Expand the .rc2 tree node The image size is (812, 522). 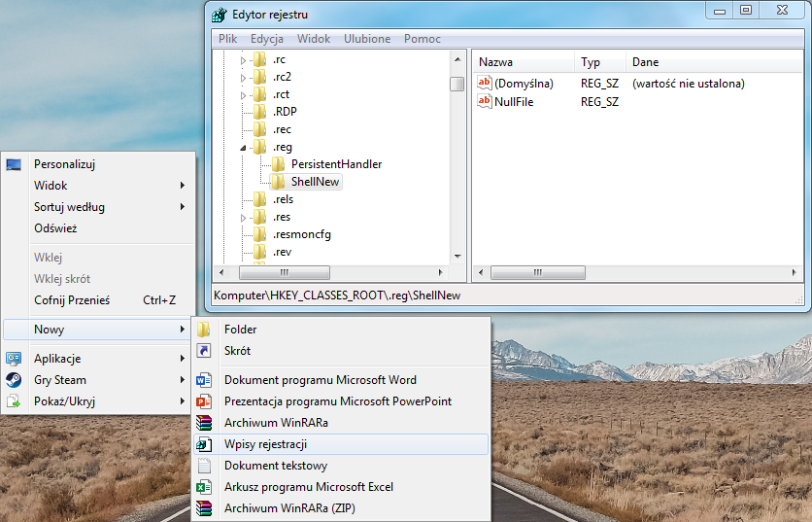click(243, 78)
